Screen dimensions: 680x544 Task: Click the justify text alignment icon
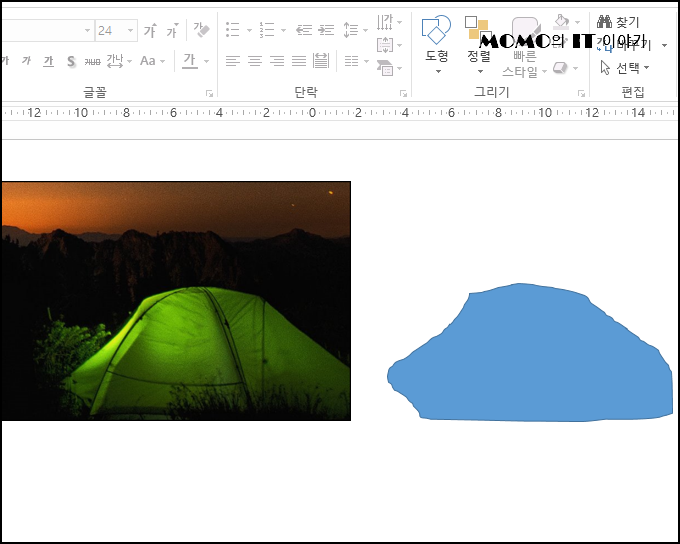[299, 61]
